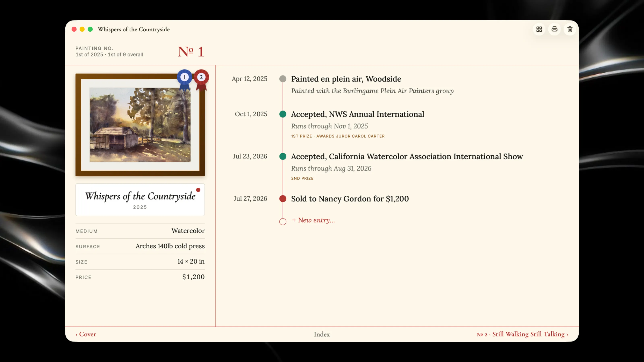Edit the Medium value Watercolor

tap(188, 231)
